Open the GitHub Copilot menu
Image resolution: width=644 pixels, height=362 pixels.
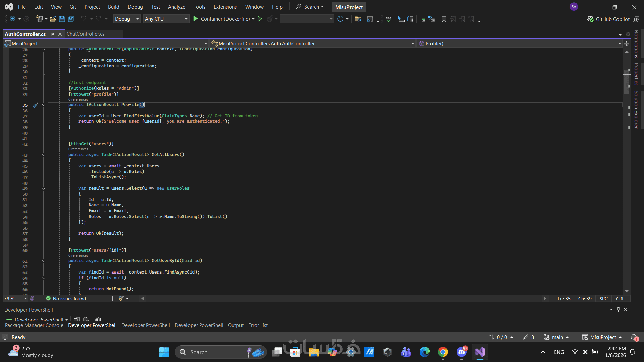(x=608, y=19)
